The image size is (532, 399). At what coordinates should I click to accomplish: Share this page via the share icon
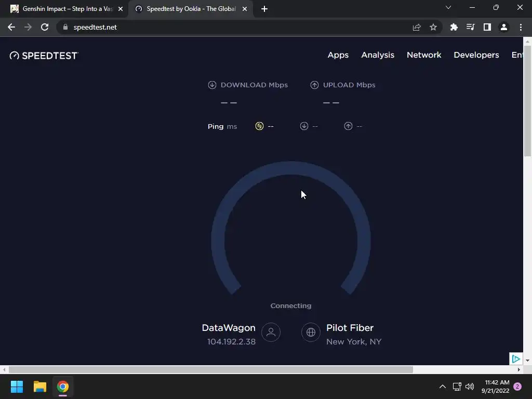click(417, 27)
